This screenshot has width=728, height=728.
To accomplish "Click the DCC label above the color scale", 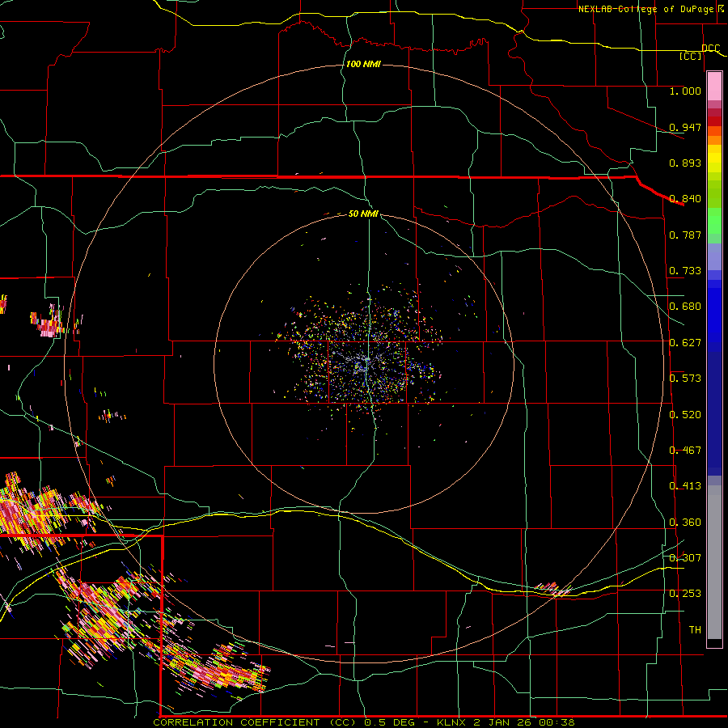I will point(710,48).
